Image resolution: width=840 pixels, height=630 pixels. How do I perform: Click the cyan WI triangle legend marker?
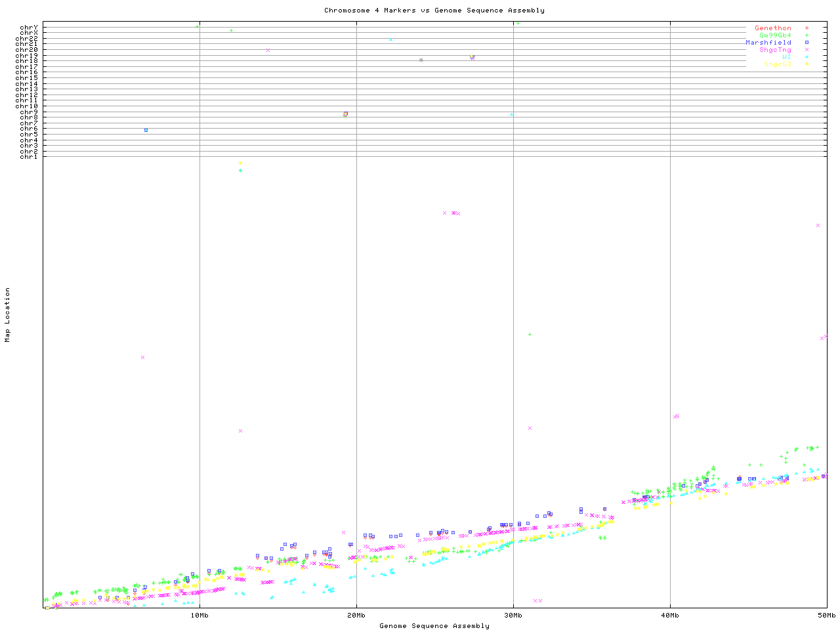tap(807, 57)
